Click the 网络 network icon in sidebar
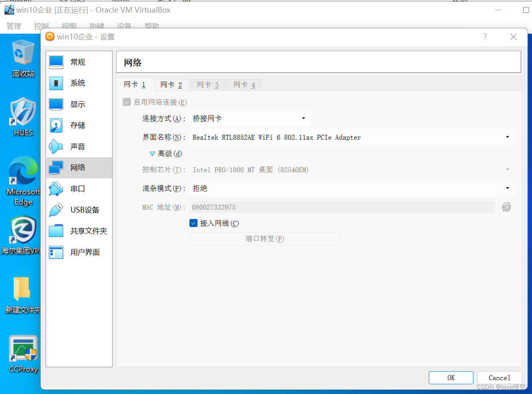Screen dimensions: 532x394 point(56,167)
